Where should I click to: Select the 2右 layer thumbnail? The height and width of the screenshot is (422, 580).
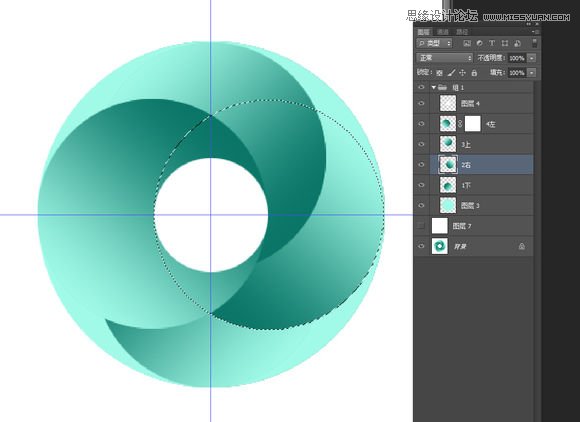(448, 165)
